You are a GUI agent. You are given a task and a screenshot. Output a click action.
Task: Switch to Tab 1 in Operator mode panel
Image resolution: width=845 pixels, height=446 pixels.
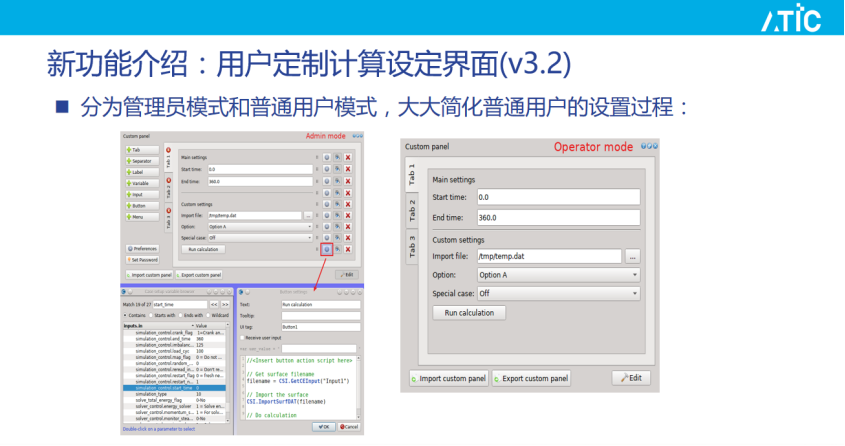point(412,175)
